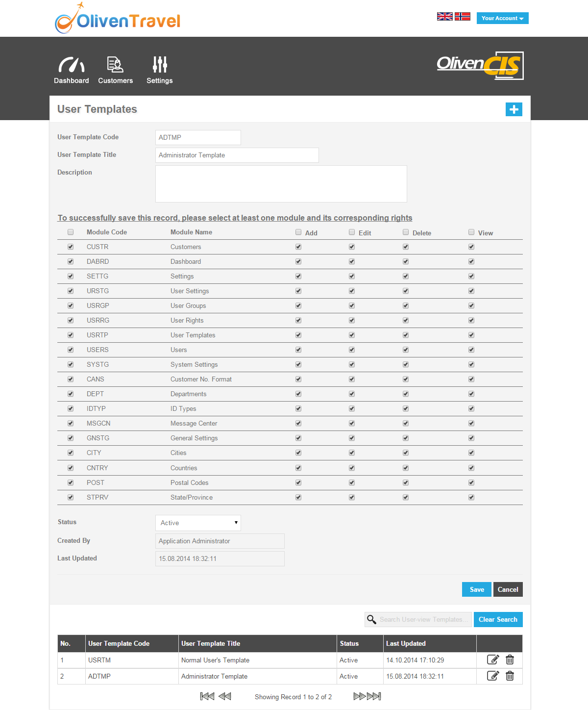Uncheck Add right for Message Center
588x710 pixels.
298,423
